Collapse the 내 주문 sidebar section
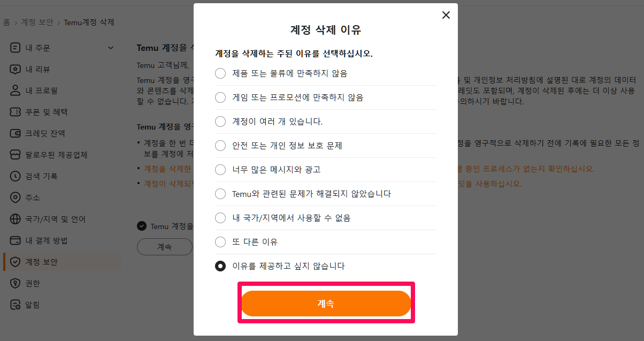 click(111, 47)
